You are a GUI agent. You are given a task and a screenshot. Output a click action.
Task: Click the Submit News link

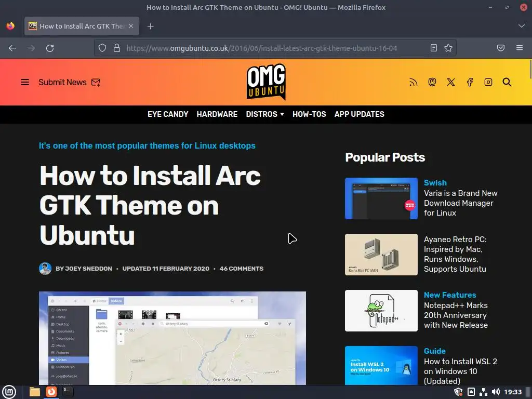pos(69,82)
